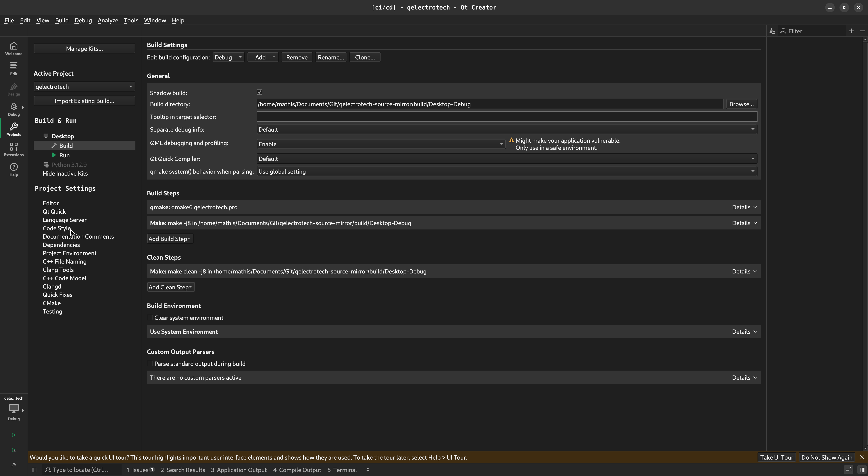
Task: Open the Add configuration dropdown
Action: (x=263, y=57)
